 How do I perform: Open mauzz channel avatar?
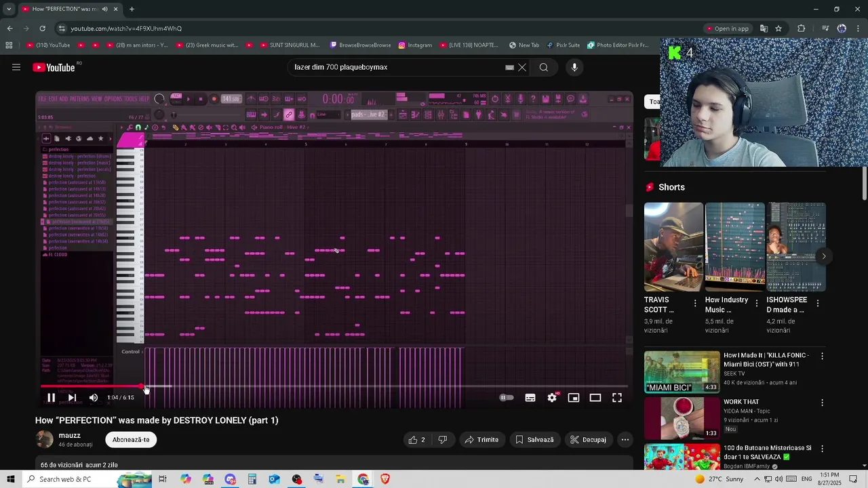pos(44,439)
